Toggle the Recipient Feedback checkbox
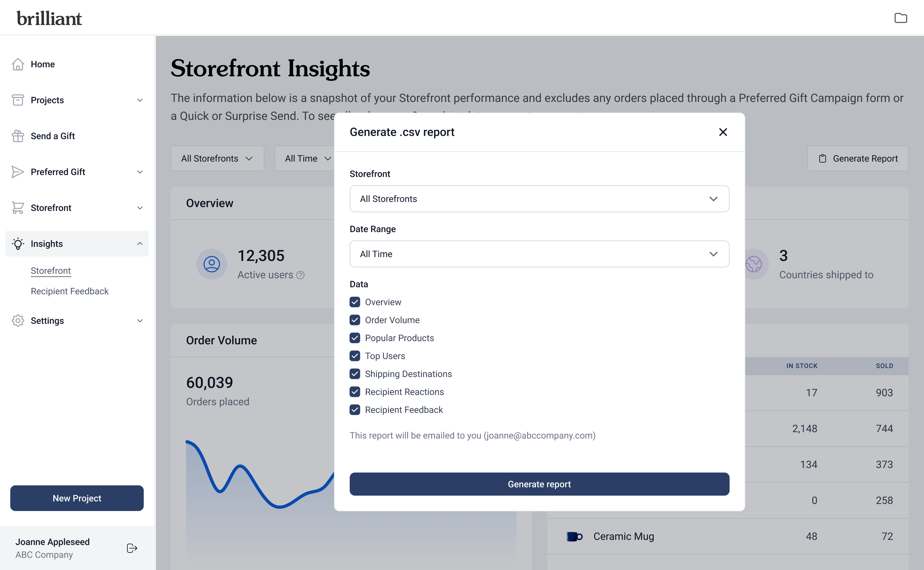This screenshot has width=924, height=570. [355, 410]
